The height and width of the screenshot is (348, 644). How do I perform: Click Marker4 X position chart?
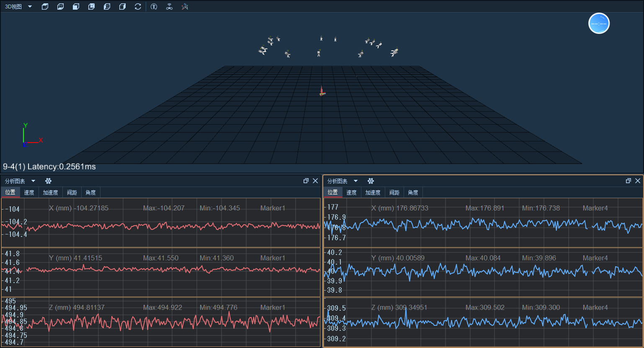coord(483,223)
